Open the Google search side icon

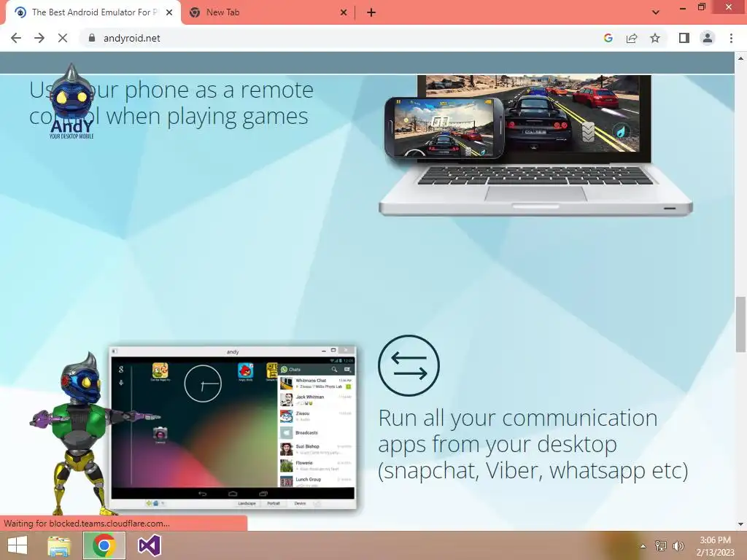coord(608,38)
